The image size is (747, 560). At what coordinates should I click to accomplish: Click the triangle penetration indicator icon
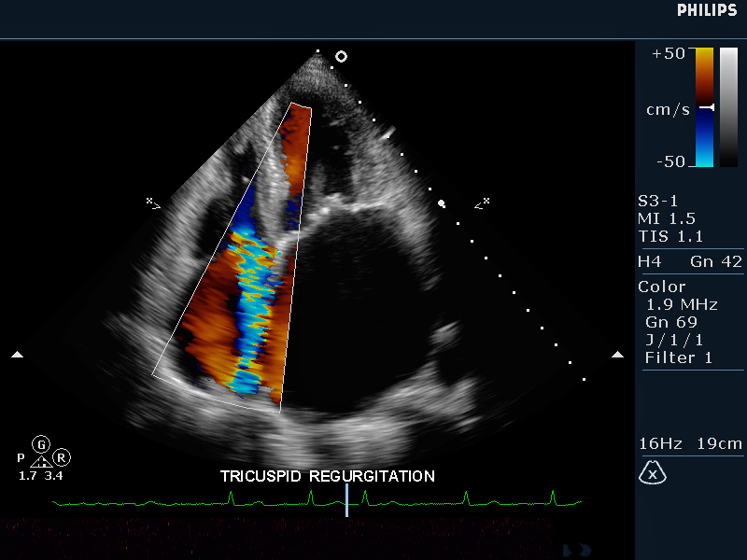(41, 461)
